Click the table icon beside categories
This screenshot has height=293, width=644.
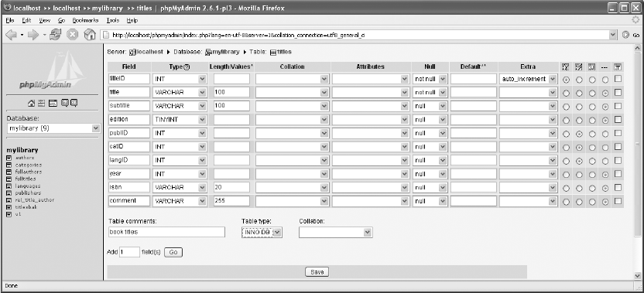coord(9,165)
